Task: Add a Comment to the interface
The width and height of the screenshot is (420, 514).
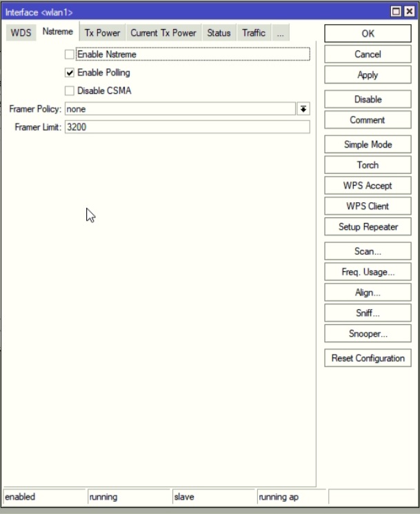Action: (368, 120)
